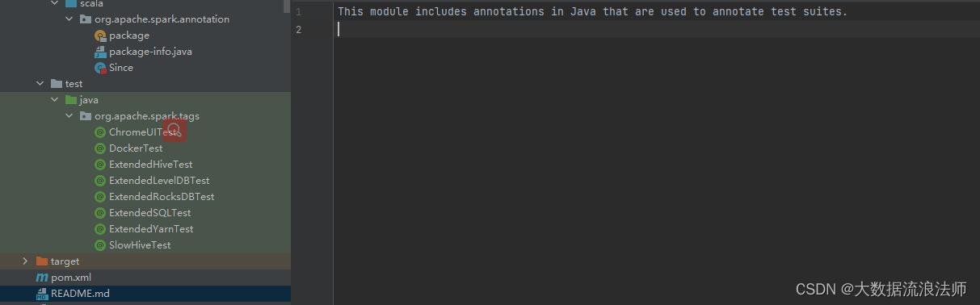The image size is (980, 305).
Task: Click the package-info.java file icon
Action: coord(100,52)
